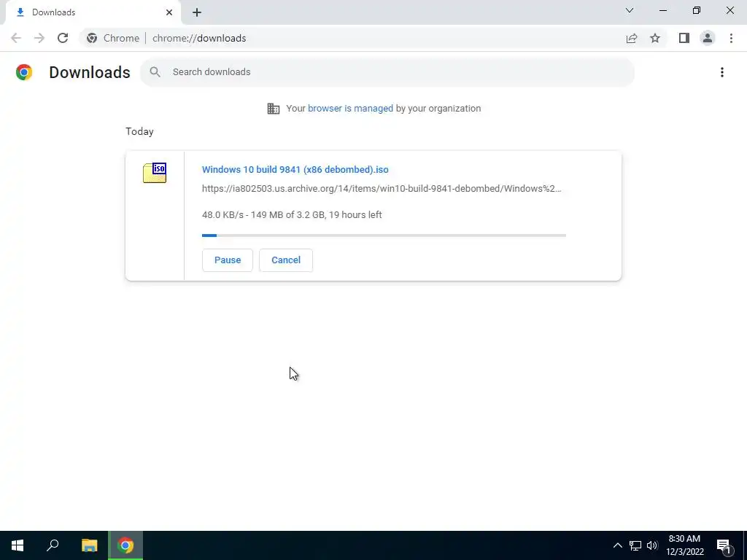The width and height of the screenshot is (747, 560).
Task: Open the browser is managed link
Action: 350,109
